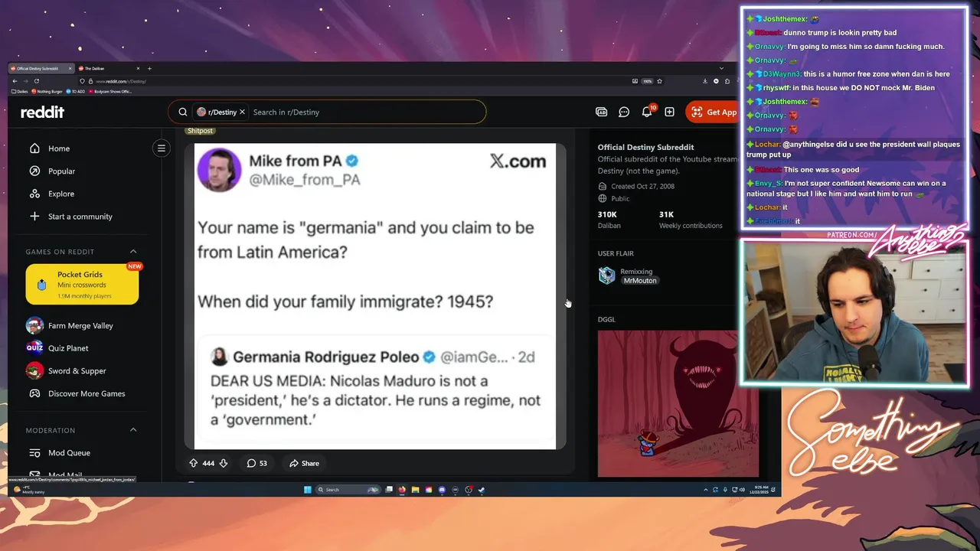Click the user flair avatar icon

[607, 275]
